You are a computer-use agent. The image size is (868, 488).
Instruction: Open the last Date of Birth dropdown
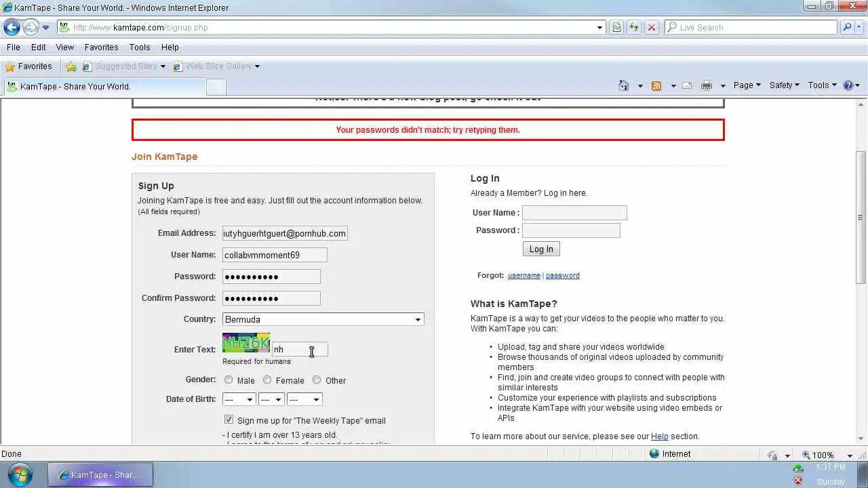(304, 399)
